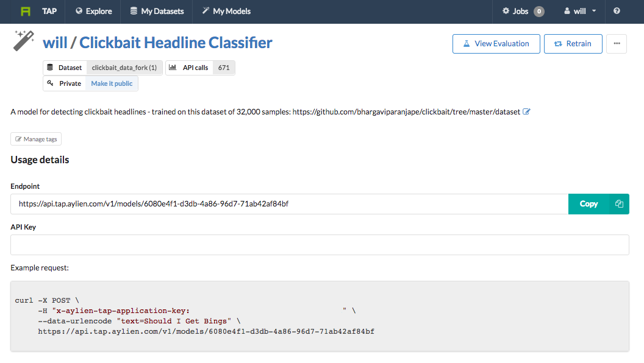Viewport: 644px width, 363px height.
Task: Click the Usage details heading
Action: (40, 160)
